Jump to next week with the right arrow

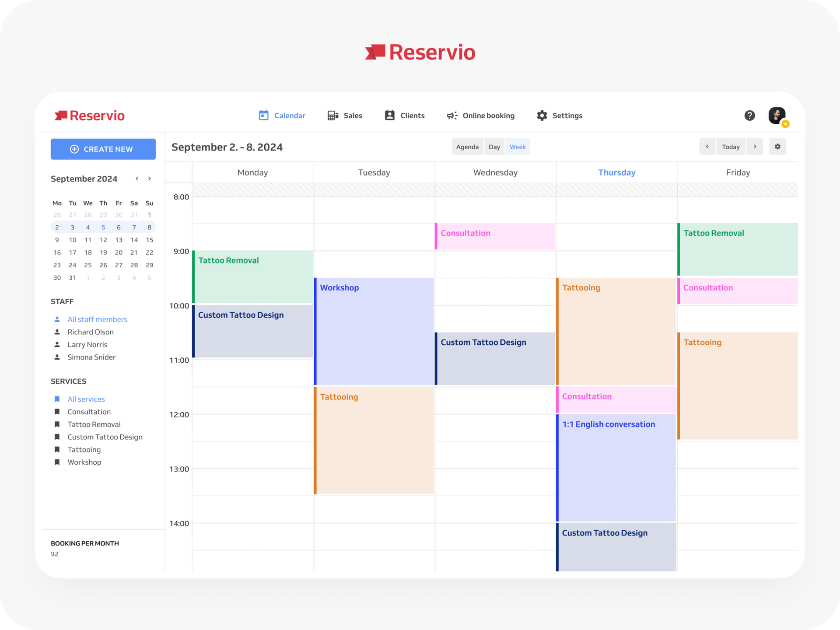tap(755, 147)
